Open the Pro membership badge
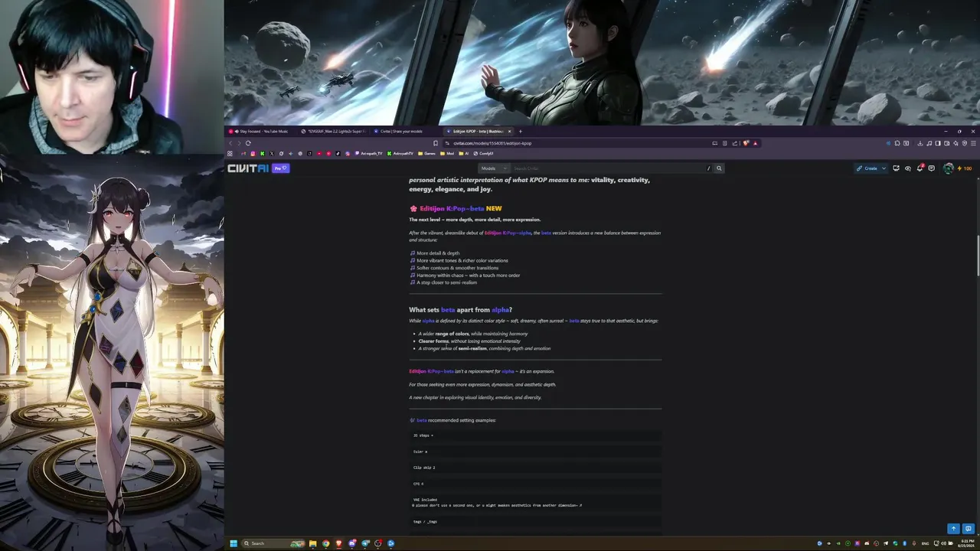This screenshot has height=551, width=980. [x=280, y=168]
